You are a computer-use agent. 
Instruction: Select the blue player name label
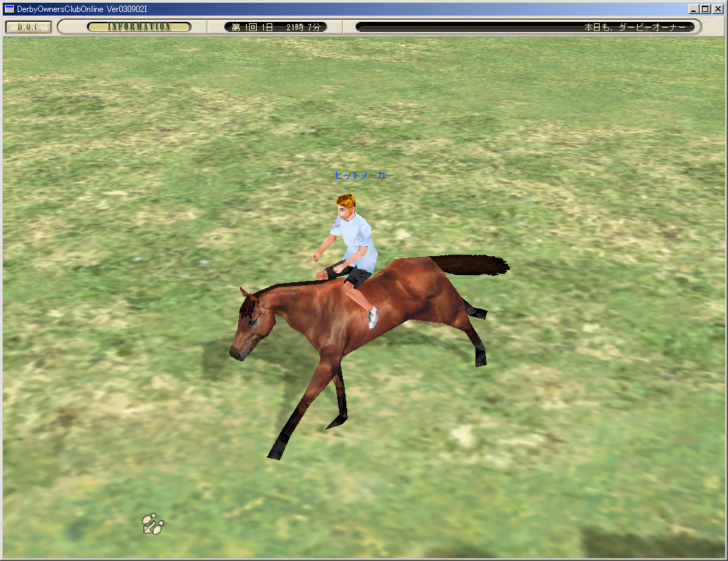[x=364, y=176]
